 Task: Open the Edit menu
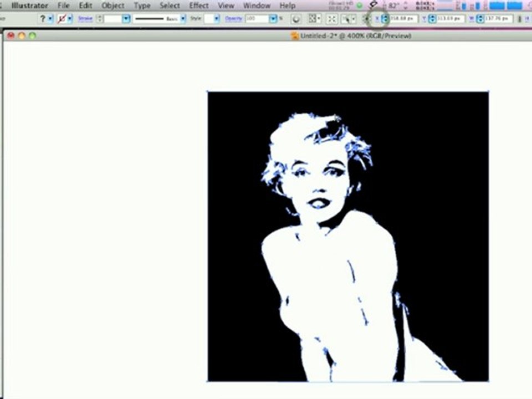(85, 6)
